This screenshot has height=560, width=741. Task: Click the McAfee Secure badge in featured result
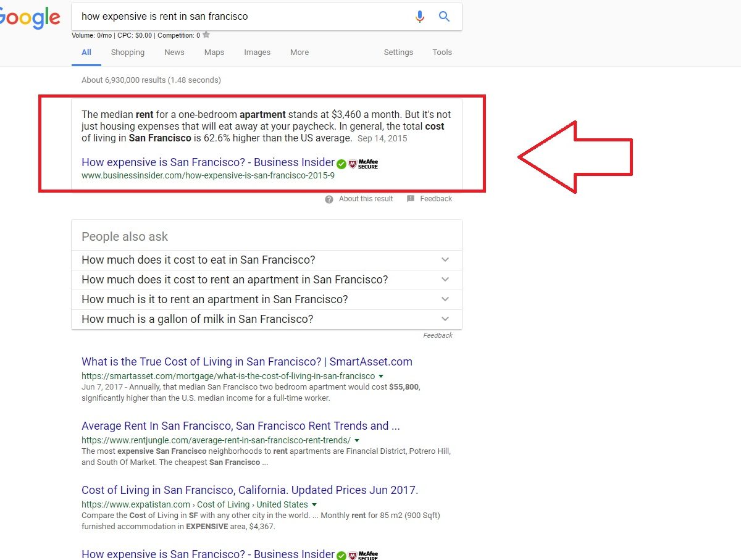[364, 164]
